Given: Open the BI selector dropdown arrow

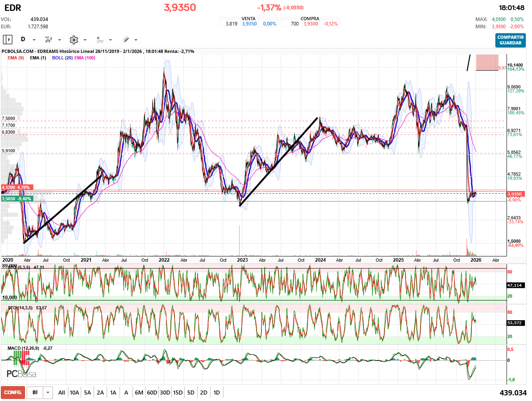Looking at the screenshot, I should click(48, 393).
